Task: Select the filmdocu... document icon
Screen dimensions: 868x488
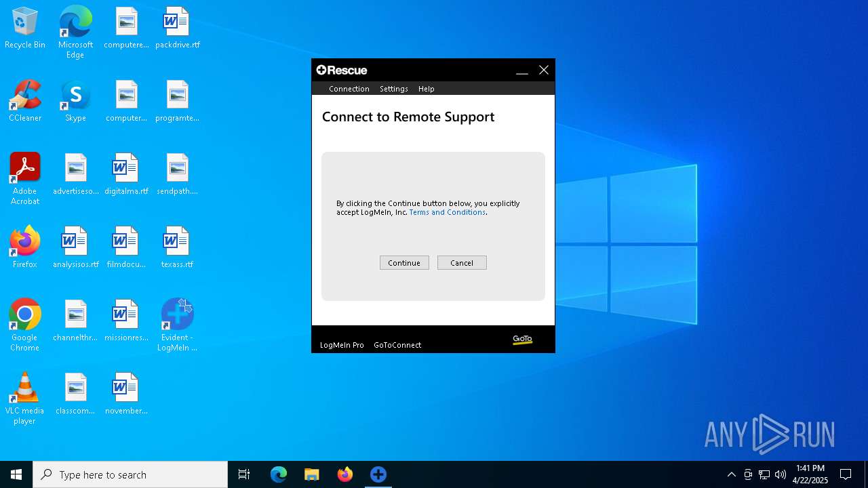Action: coord(126,248)
